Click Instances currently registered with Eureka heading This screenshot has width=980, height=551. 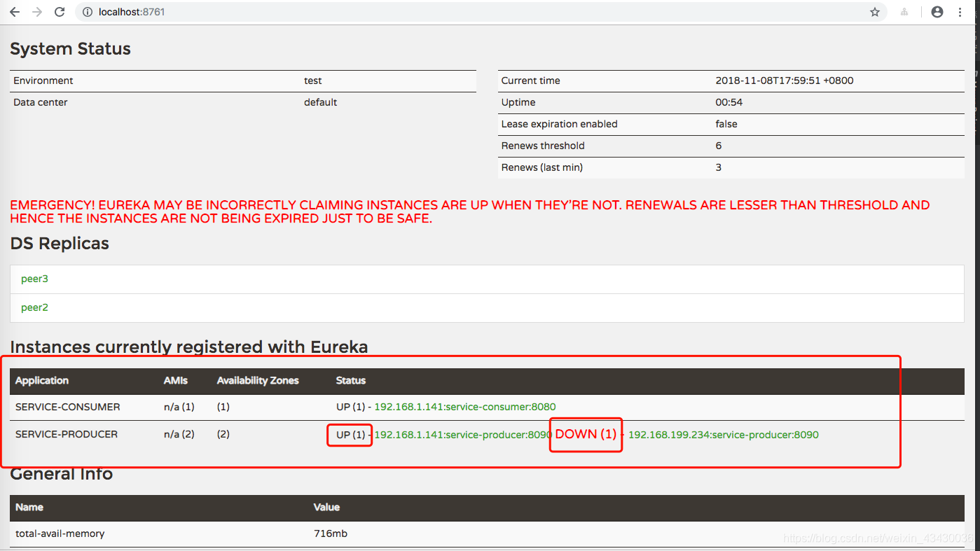click(189, 347)
